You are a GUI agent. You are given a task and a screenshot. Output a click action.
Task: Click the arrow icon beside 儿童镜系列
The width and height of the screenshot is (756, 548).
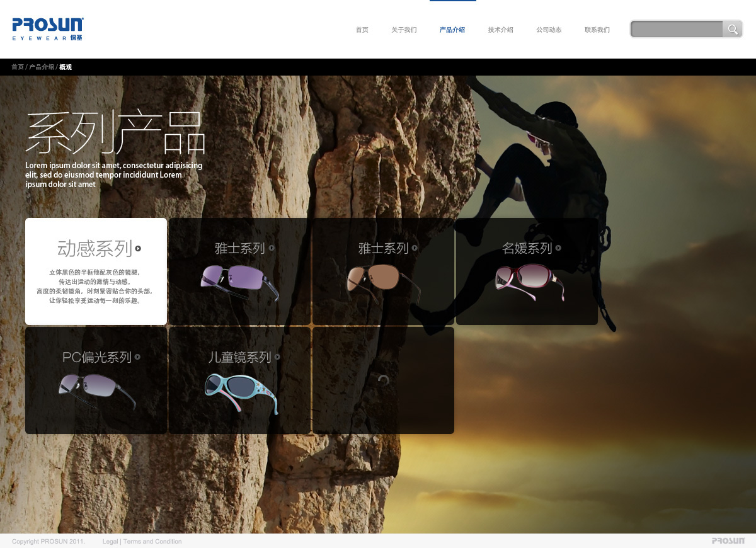[277, 357]
